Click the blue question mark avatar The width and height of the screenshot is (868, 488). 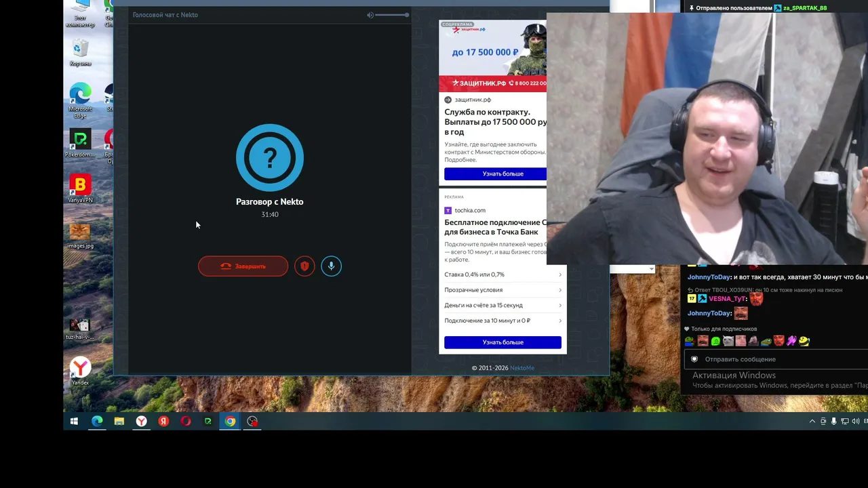pyautogui.click(x=270, y=158)
